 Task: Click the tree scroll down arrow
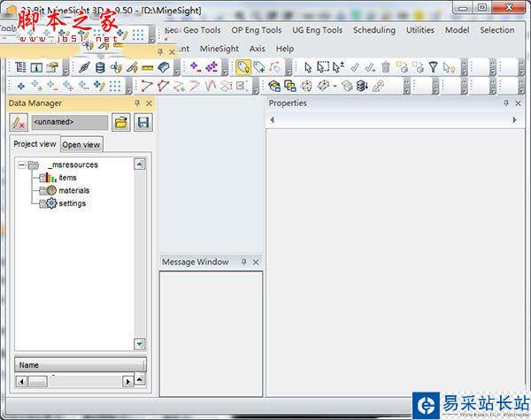point(140,344)
